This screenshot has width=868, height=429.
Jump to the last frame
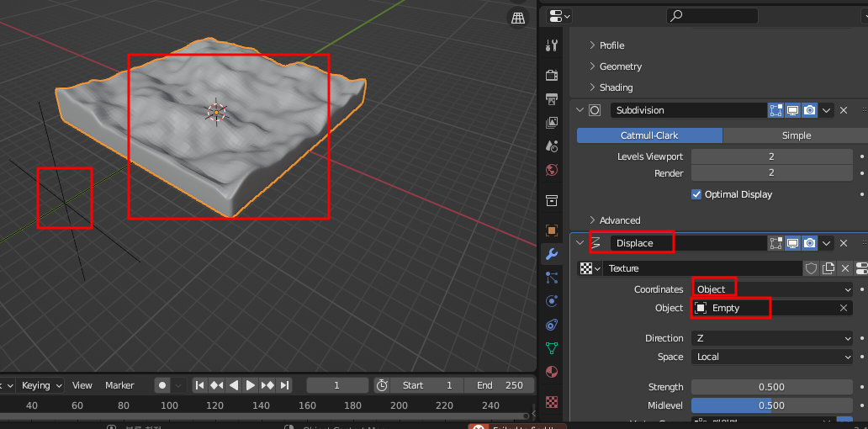tap(284, 385)
